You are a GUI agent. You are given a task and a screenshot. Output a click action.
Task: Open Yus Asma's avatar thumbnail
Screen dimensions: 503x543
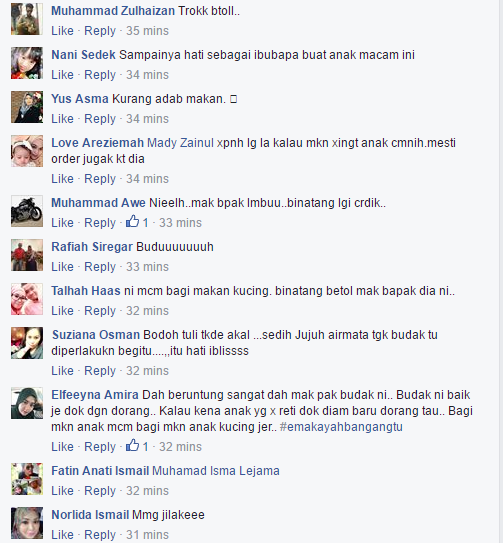27,107
